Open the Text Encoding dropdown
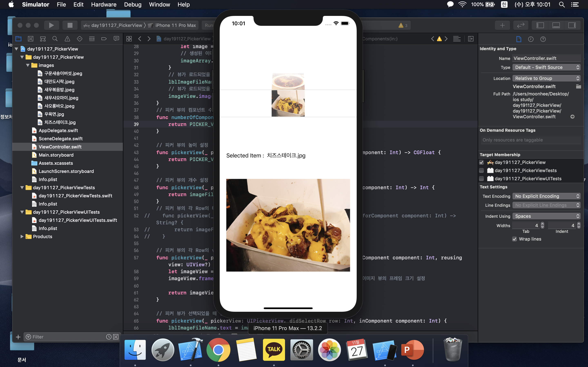The width and height of the screenshot is (588, 367). (546, 196)
